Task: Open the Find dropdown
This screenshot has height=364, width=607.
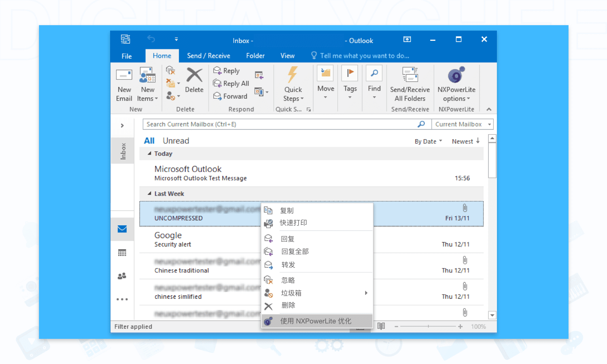Action: 374,83
